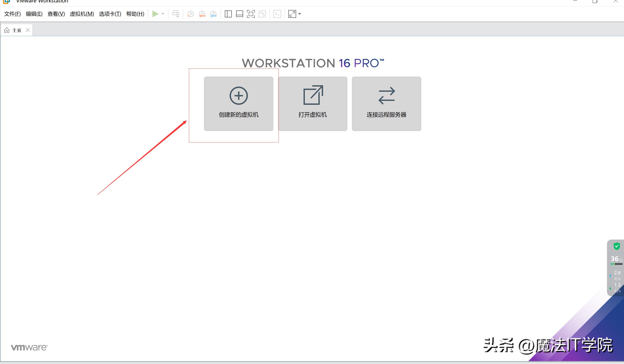This screenshot has width=624, height=364.
Task: Toggle the library sidebar panel
Action: point(228,14)
